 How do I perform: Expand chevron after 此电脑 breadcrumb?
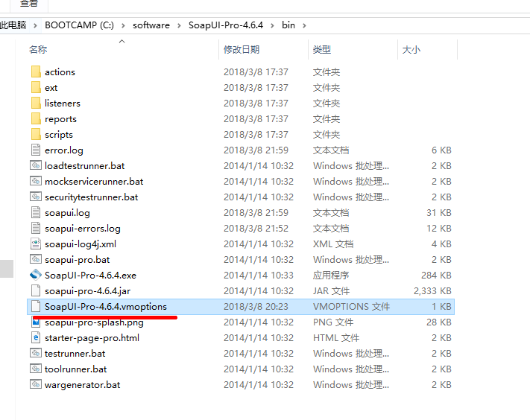(35, 25)
